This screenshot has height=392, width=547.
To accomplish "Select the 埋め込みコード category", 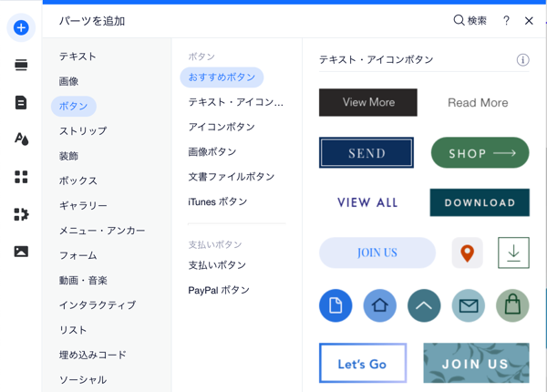I will pos(92,355).
